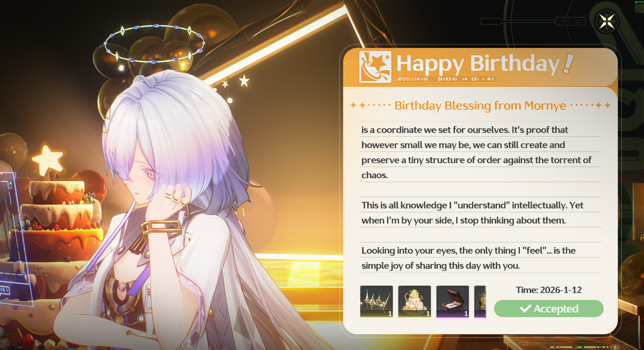Image resolution: width=644 pixels, height=350 pixels.
Task: Select the Birthday Blessing from Mornye heading
Action: [480, 106]
